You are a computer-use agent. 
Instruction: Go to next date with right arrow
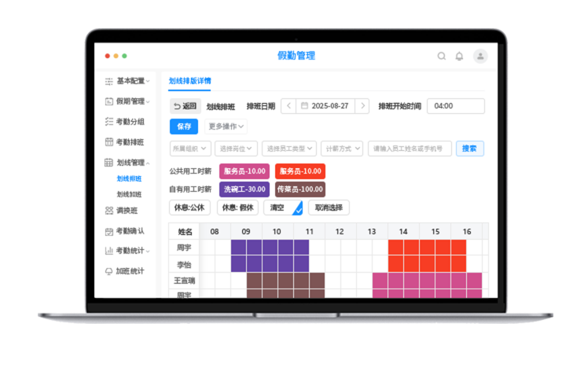[362, 106]
